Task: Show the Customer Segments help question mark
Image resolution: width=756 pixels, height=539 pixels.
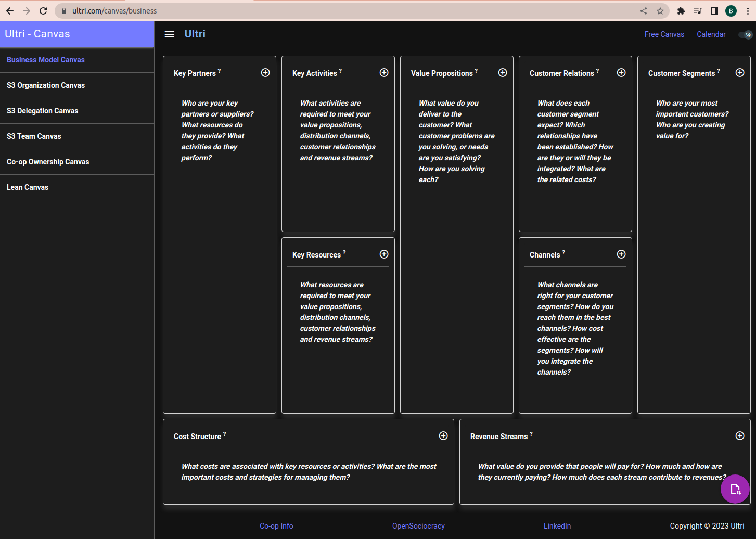Action: [x=719, y=71]
